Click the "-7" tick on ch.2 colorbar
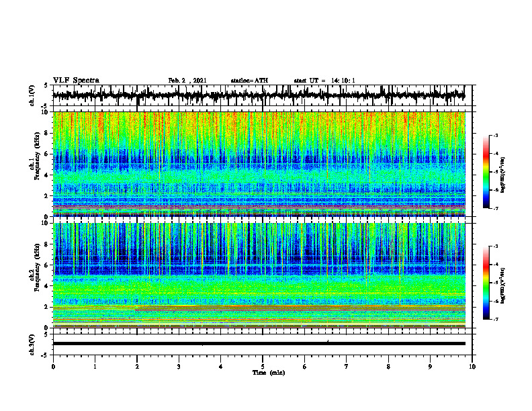This screenshot has width=532, height=411. [x=495, y=320]
